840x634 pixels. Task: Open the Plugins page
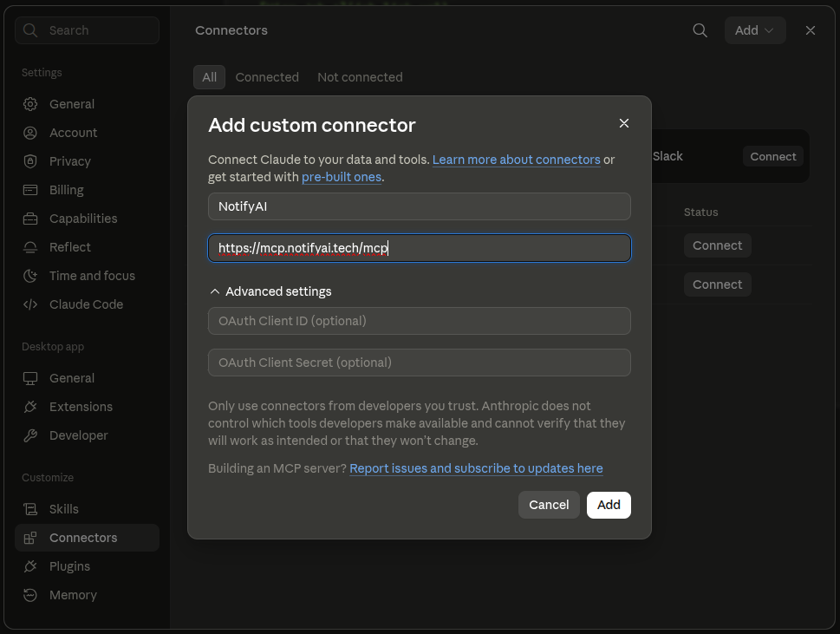(x=88, y=566)
